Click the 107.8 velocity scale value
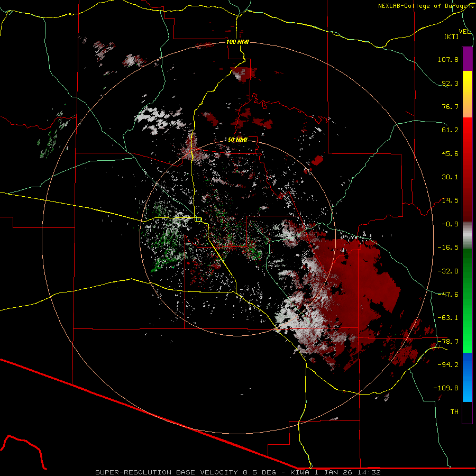Viewport: 476px width, 476px height. click(448, 59)
